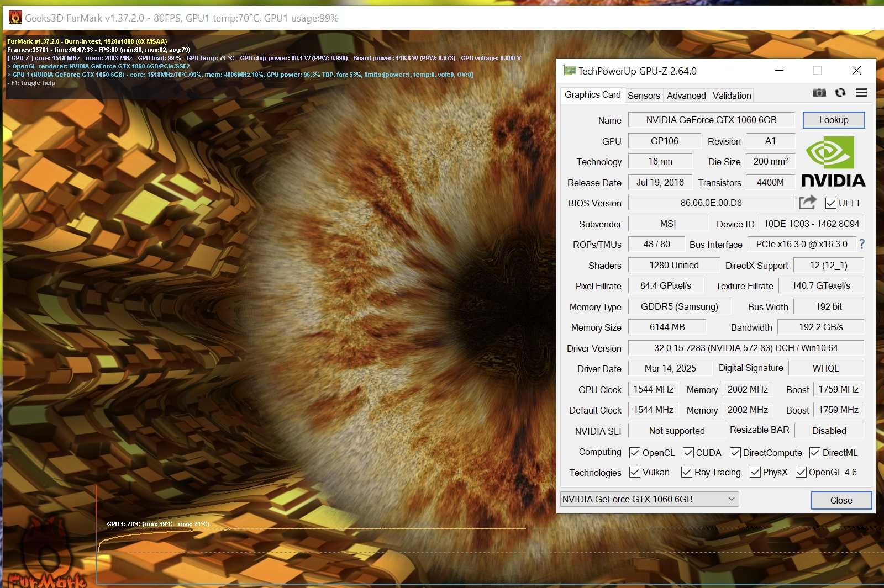Click the FurMark OpenGL renderer info line
This screenshot has height=588, width=884.
98,66
